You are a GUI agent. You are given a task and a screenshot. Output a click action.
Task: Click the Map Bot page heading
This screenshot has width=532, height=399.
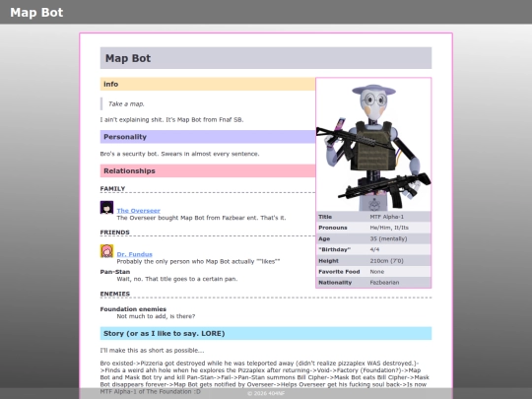point(266,58)
